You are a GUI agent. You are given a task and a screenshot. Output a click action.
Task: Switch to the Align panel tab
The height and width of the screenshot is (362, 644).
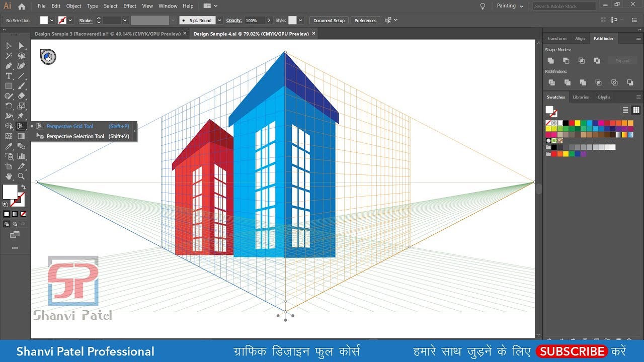[580, 39]
